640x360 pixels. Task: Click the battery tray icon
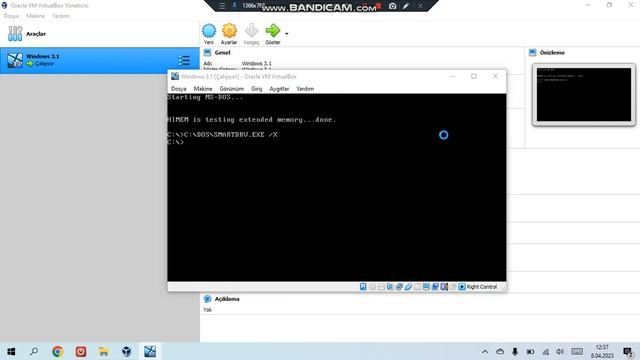(530, 351)
